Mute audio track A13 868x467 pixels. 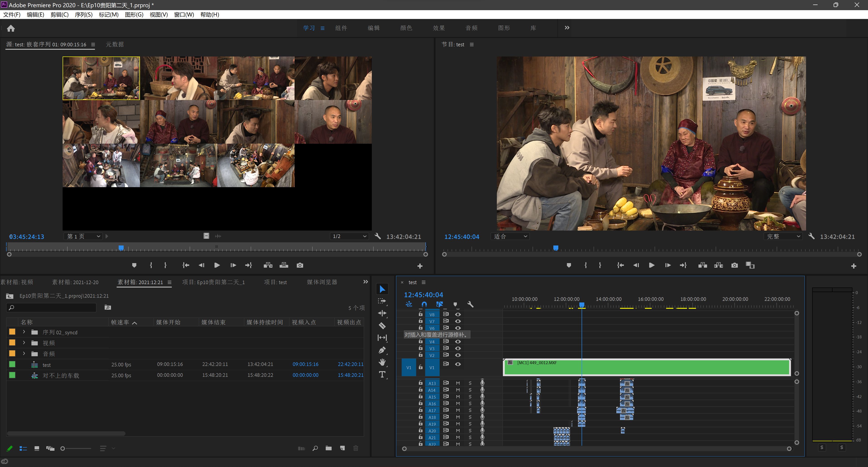(458, 383)
